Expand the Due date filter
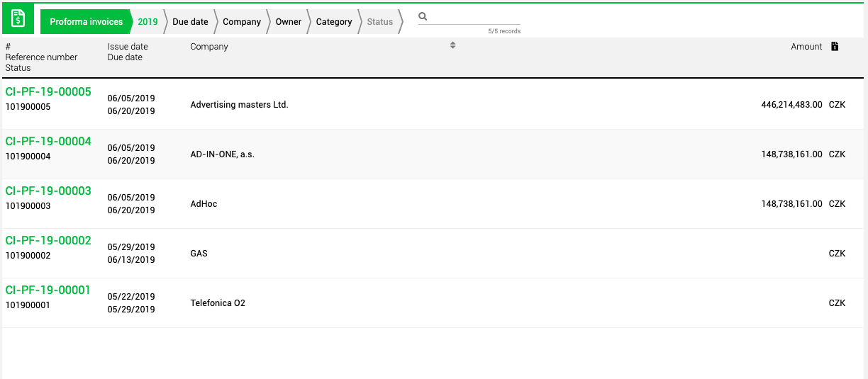This screenshot has height=379, width=868. click(190, 22)
